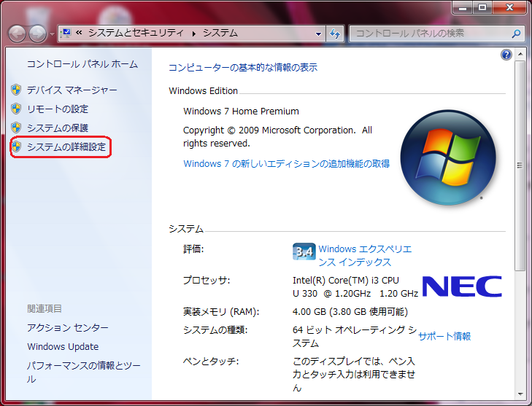Screen dimensions: 532x406
Task: Click the vertical scrollbar thumb
Action: tap(520, 165)
